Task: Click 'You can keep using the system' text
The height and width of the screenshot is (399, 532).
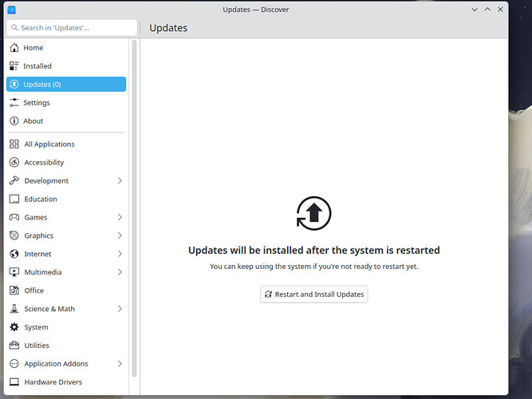Action: click(x=313, y=267)
